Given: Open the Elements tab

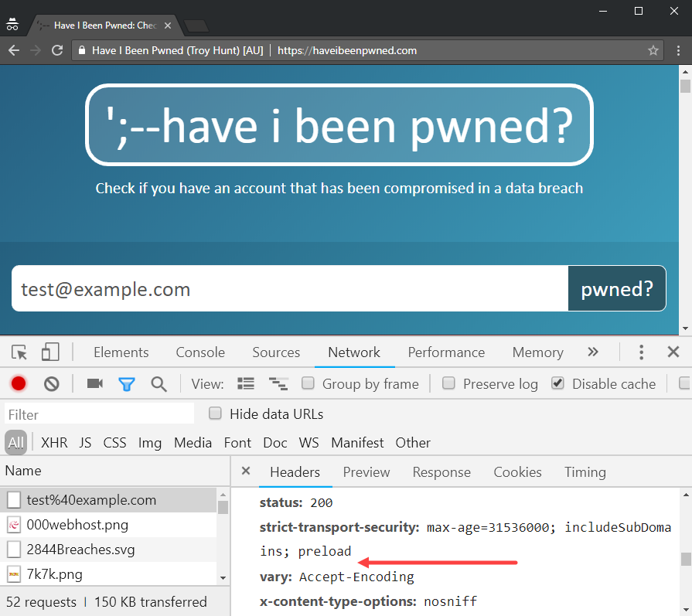Looking at the screenshot, I should tap(121, 352).
